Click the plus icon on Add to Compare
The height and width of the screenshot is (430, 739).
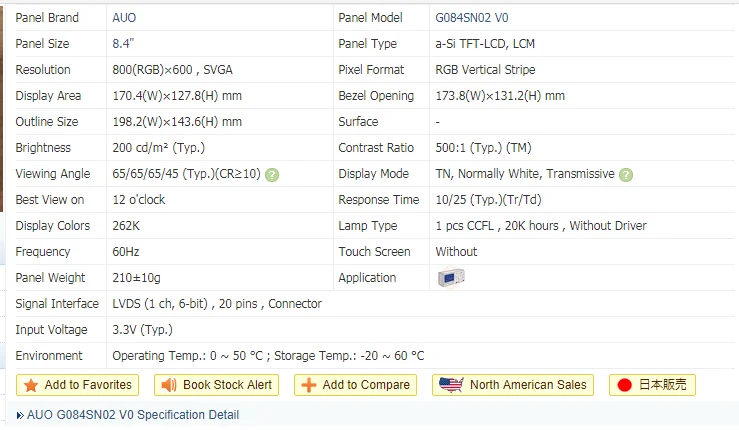pos(309,385)
